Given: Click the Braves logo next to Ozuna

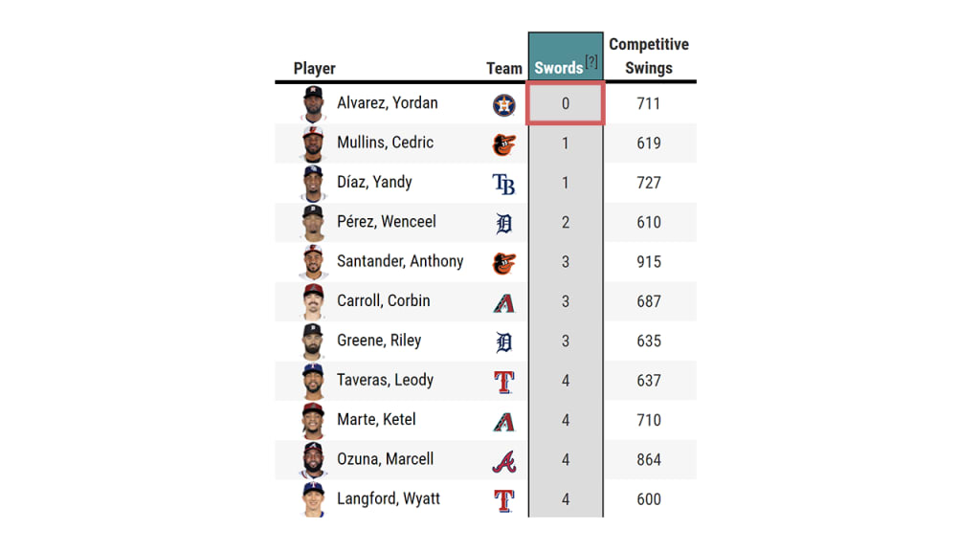Looking at the screenshot, I should click(x=503, y=461).
